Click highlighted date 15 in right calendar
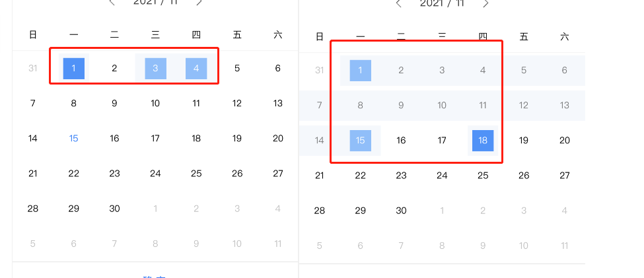The width and height of the screenshot is (644, 278). point(361,140)
